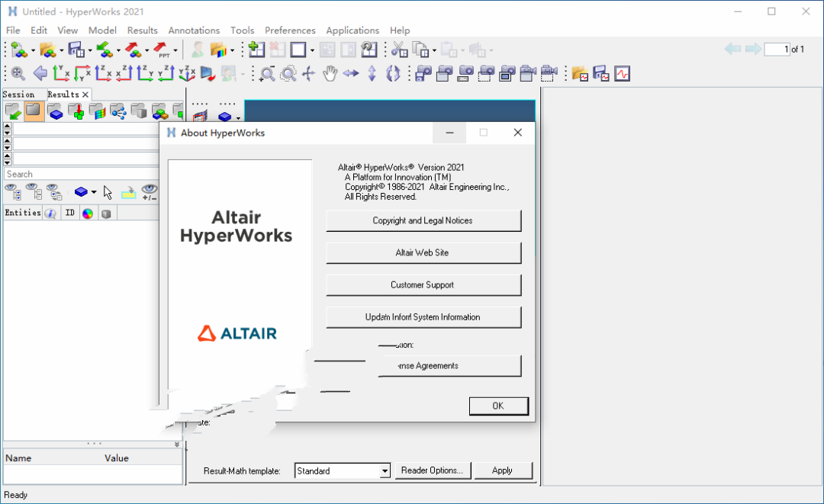The height and width of the screenshot is (504, 824).
Task: Click OK in About HyperWorks dialog
Action: [x=499, y=406]
